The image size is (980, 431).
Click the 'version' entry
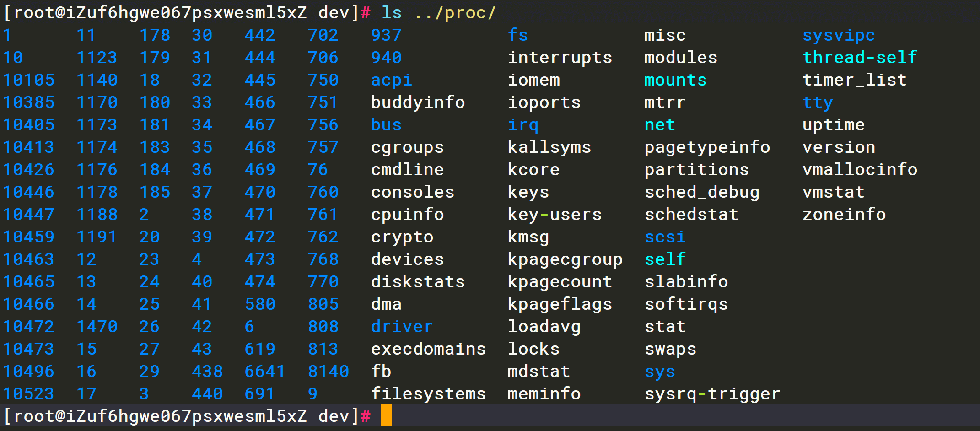coord(839,147)
